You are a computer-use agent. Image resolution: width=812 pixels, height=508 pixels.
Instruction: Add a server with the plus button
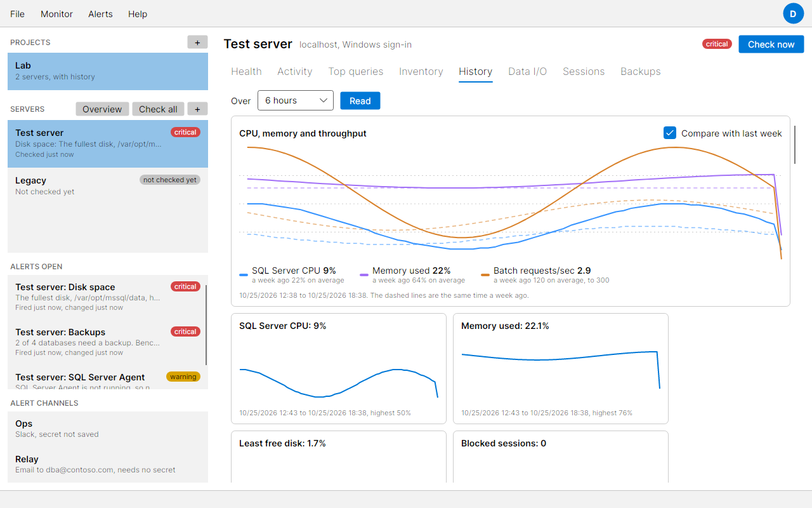point(197,109)
